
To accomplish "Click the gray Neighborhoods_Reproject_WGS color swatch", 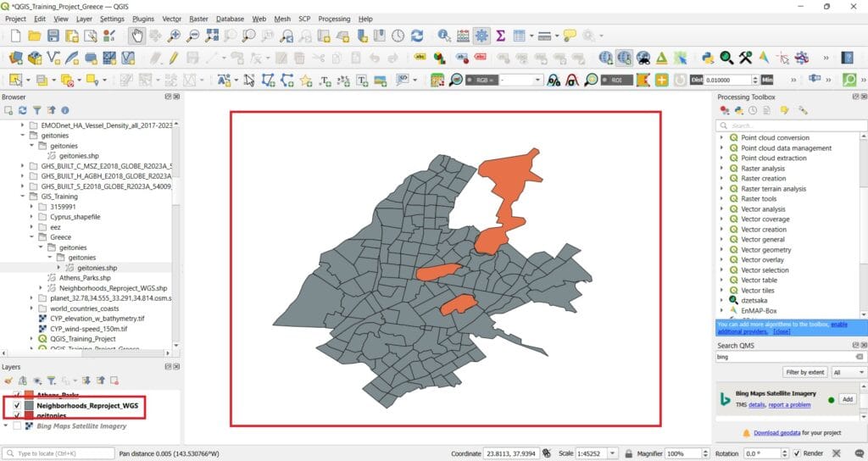I will point(29,406).
